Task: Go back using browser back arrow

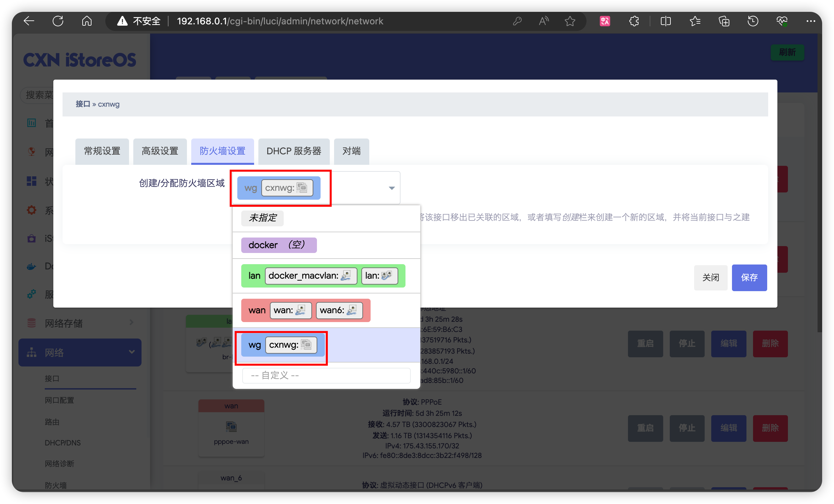Action: [29, 21]
